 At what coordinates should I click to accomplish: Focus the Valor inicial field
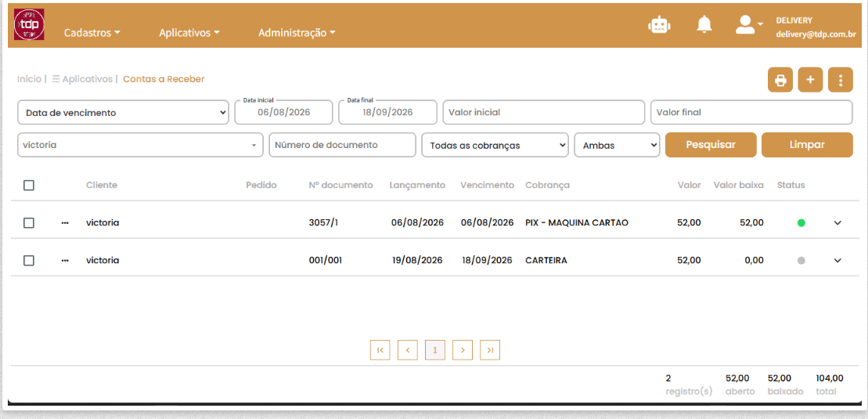click(544, 113)
